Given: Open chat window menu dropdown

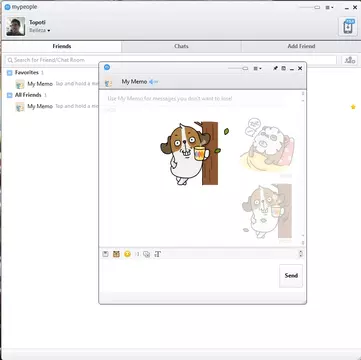Looking at the screenshot, I should tap(257, 68).
